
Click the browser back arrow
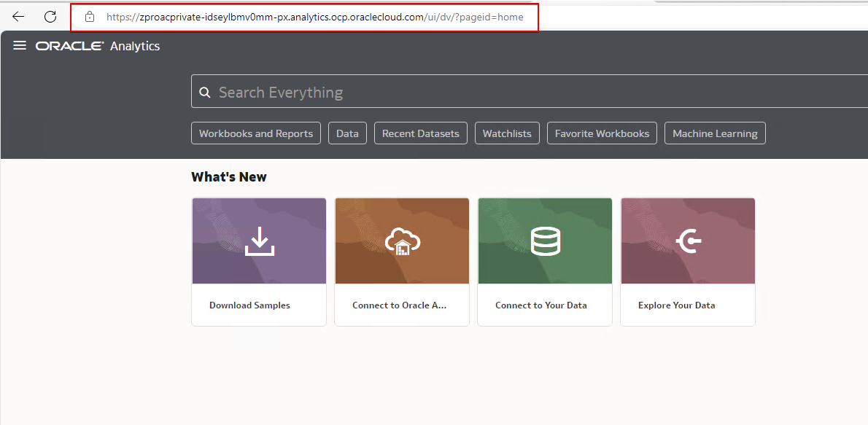coord(18,17)
